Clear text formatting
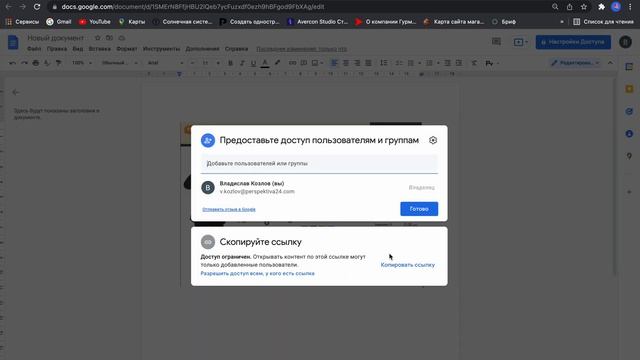 click(x=474, y=63)
